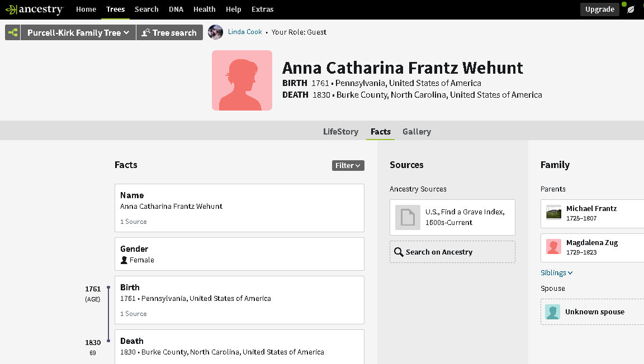Click the Unknown spouse silhouette icon
This screenshot has height=364, width=644.
[553, 312]
